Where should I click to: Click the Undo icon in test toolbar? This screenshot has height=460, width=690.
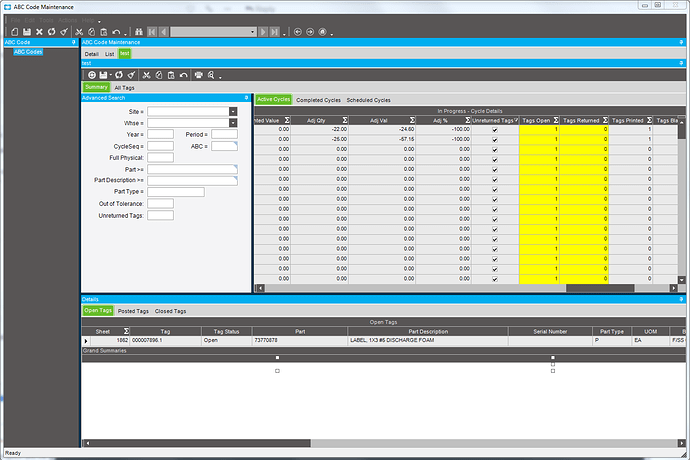point(184,75)
